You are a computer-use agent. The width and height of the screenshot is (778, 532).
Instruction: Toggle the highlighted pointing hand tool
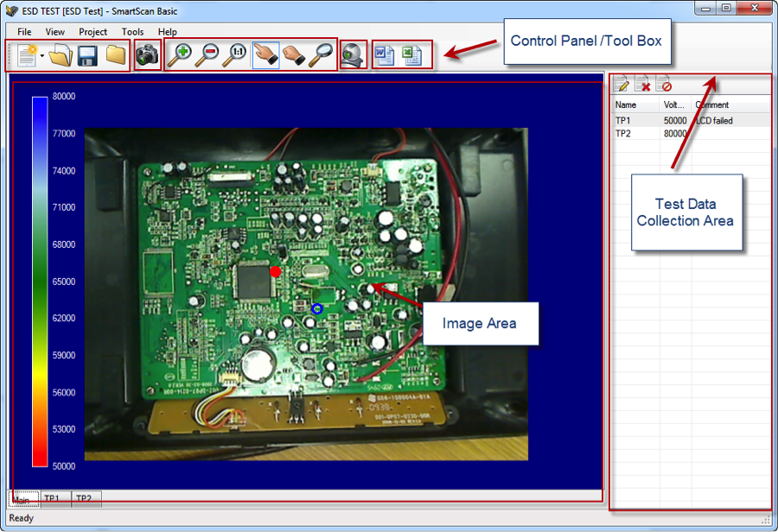pos(265,57)
